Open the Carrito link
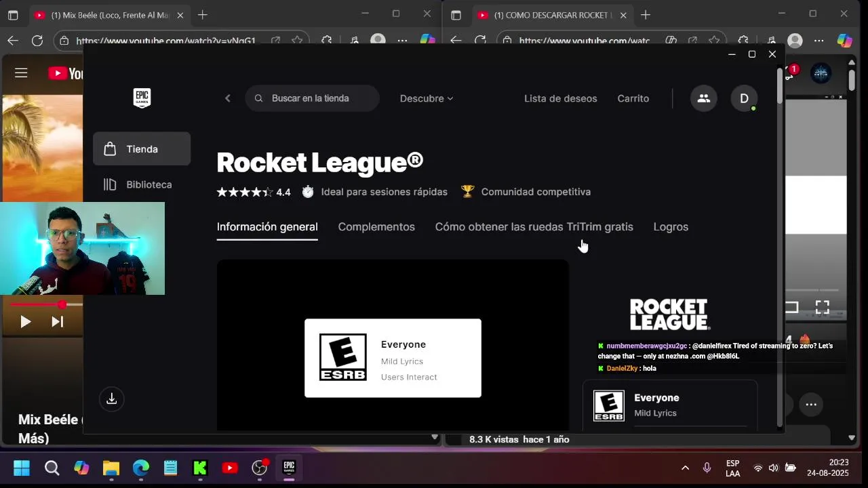This screenshot has height=488, width=868. point(633,98)
